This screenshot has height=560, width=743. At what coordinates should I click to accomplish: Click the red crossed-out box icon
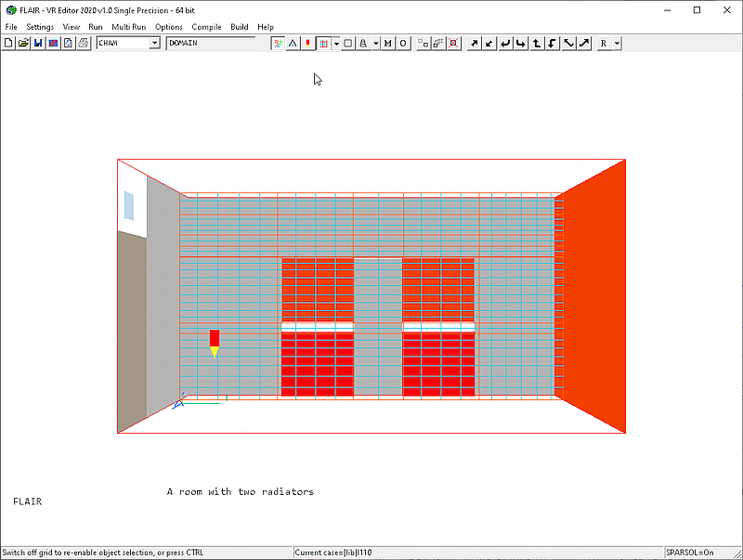[x=453, y=44]
